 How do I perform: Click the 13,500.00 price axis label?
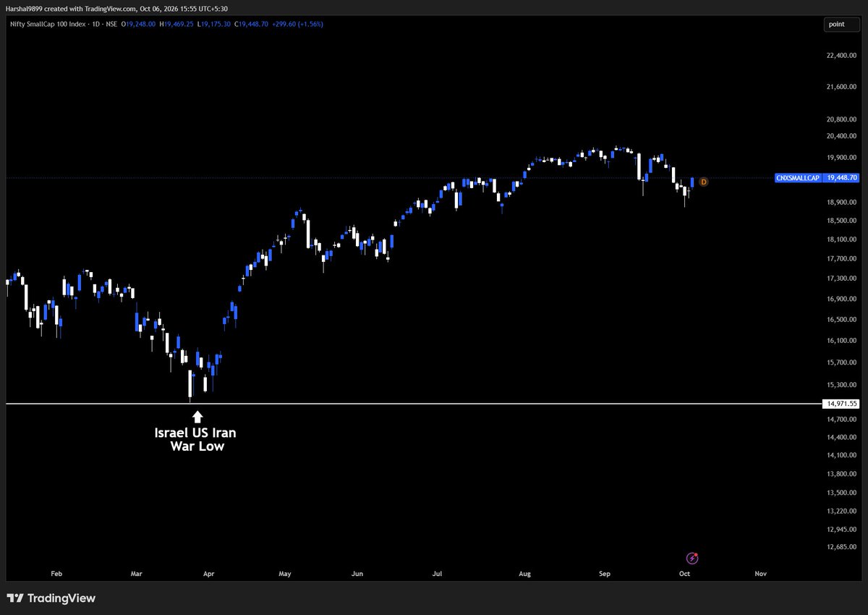842,492
